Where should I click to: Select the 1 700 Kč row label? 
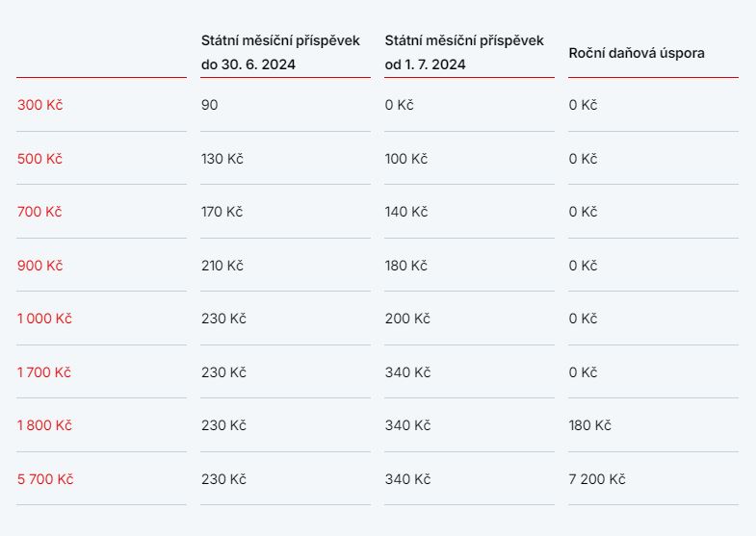(44, 372)
